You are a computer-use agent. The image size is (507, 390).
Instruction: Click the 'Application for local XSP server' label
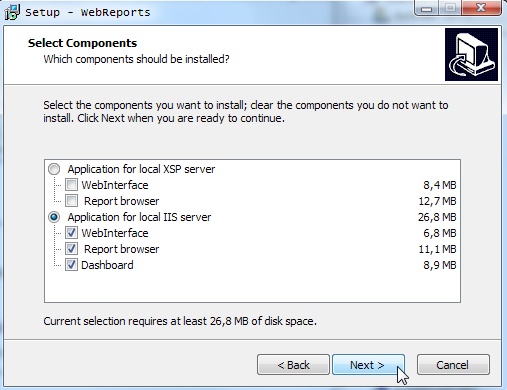141,169
